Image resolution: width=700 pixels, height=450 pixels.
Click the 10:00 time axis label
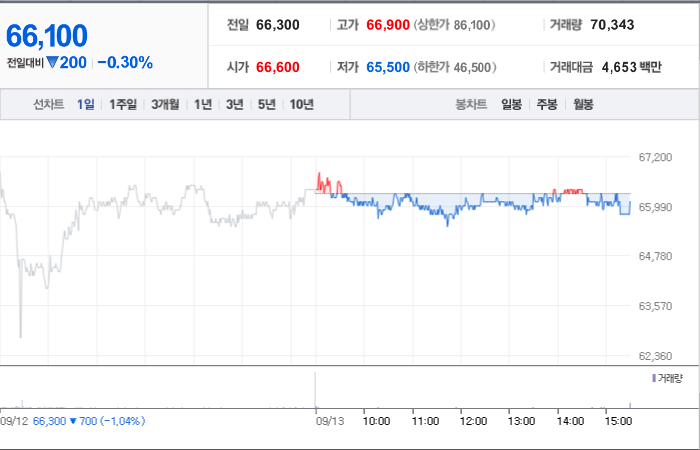tap(376, 421)
